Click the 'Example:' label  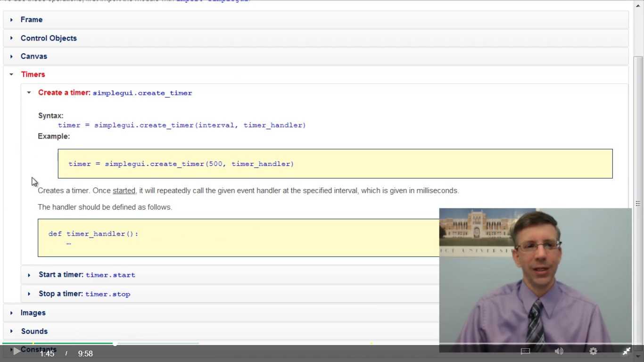54,136
